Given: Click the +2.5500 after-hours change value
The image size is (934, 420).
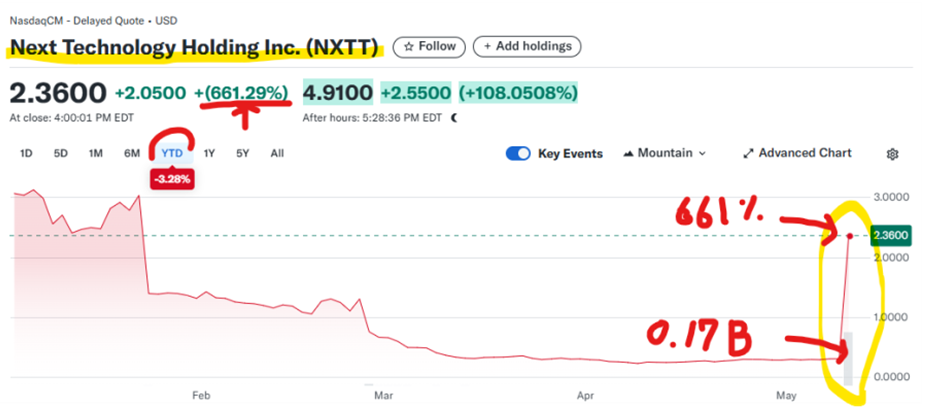Looking at the screenshot, I should (415, 93).
